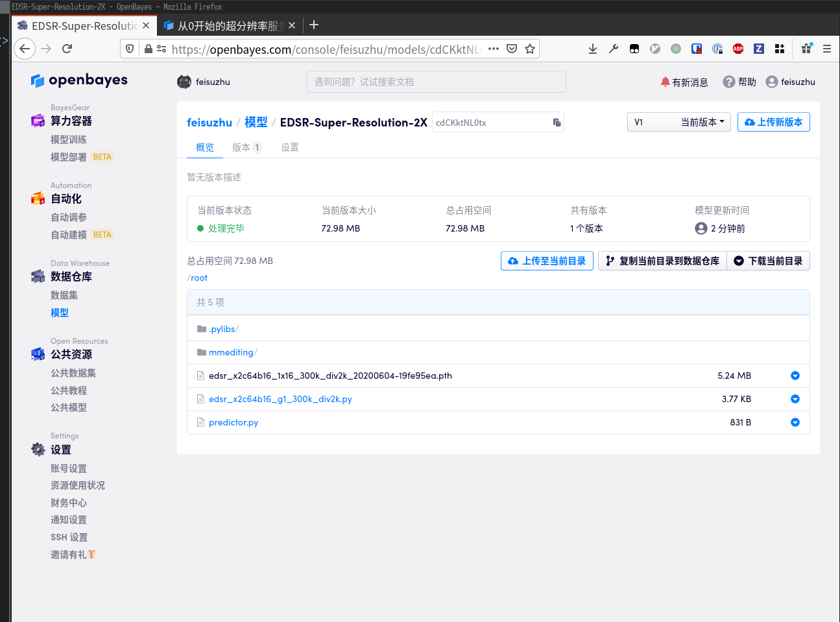Open 公共数据集 in the sidebar

click(73, 373)
